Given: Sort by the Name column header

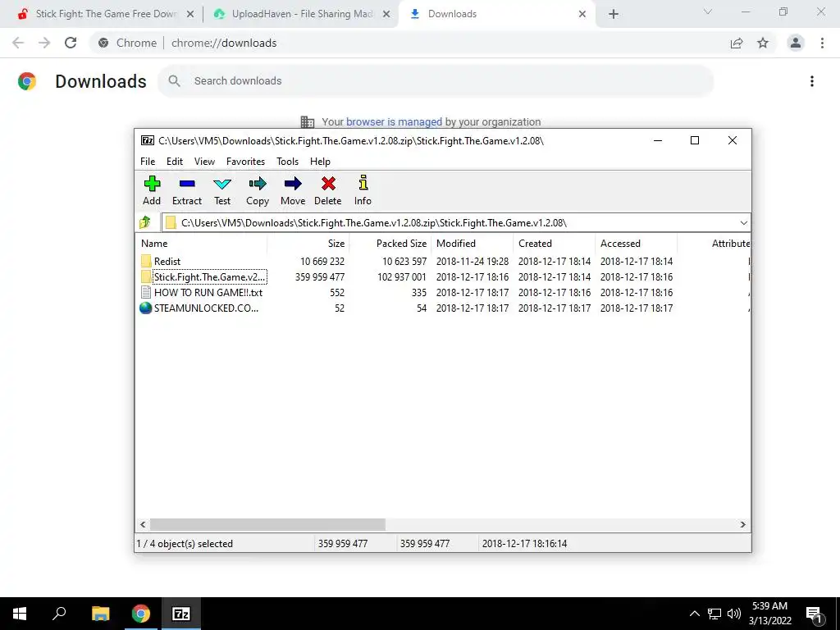Looking at the screenshot, I should [x=202, y=243].
